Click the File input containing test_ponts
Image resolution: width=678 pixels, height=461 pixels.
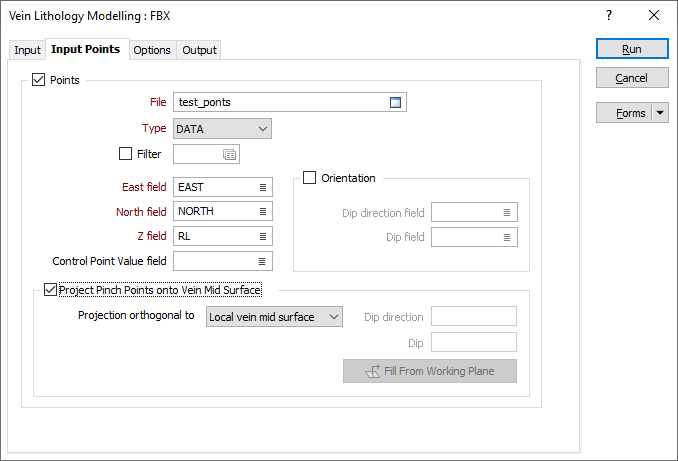290,102
